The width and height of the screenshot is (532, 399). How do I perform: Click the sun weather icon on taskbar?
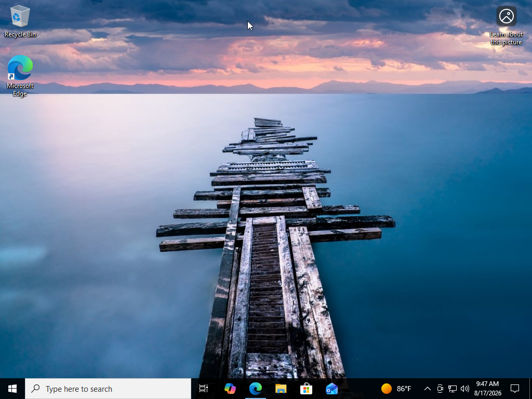[x=386, y=389]
